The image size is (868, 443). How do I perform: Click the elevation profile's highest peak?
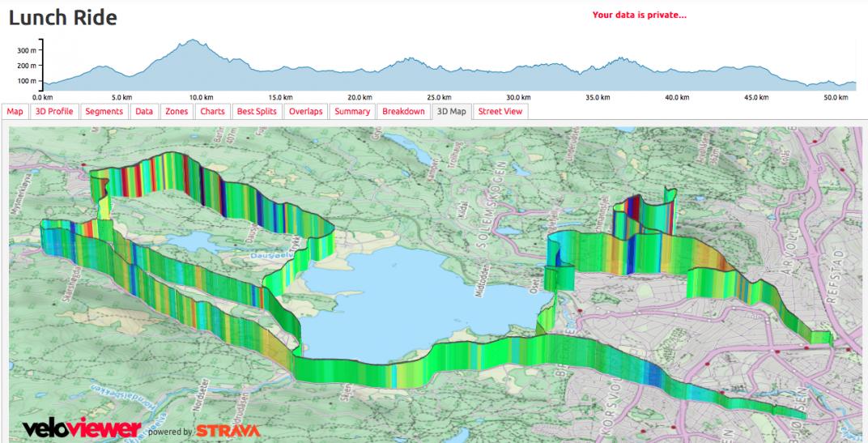pos(192,40)
